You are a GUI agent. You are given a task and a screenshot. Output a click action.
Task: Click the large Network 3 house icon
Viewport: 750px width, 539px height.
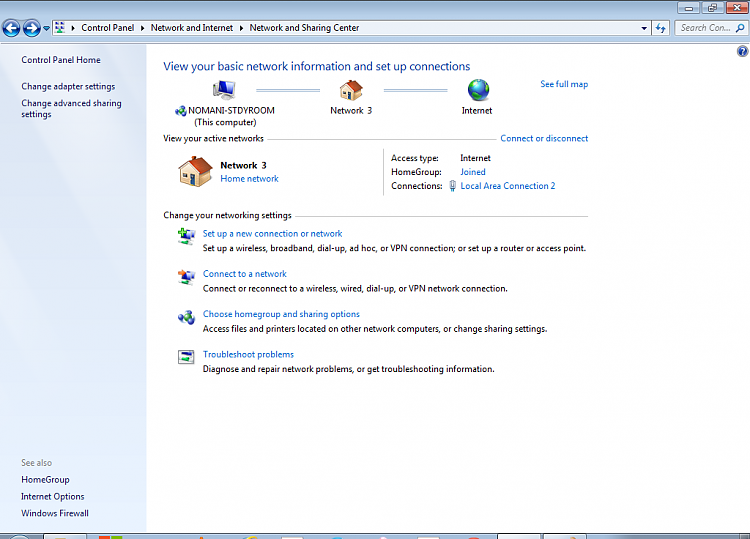coord(195,171)
